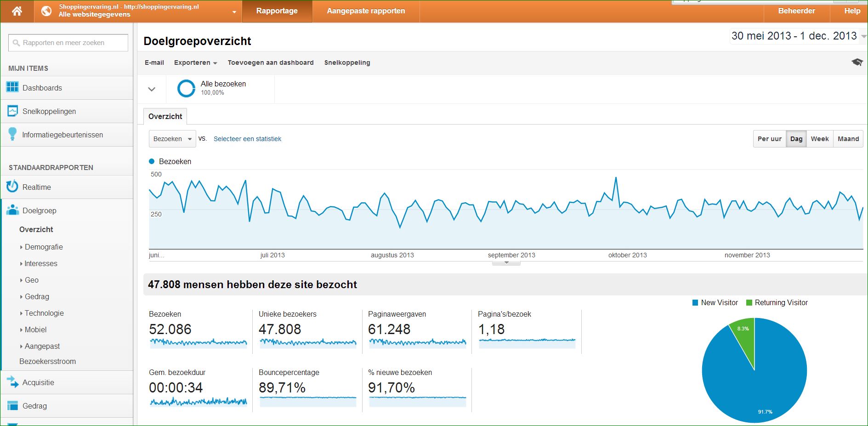Screen dimensions: 868x426
Task: Open the Bezoeken metric dropdown
Action: click(x=172, y=139)
